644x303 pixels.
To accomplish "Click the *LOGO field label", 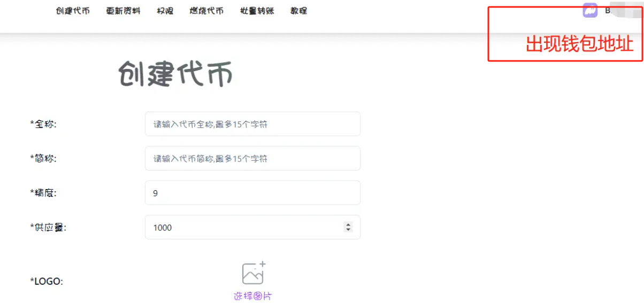I will pyautogui.click(x=47, y=281).
